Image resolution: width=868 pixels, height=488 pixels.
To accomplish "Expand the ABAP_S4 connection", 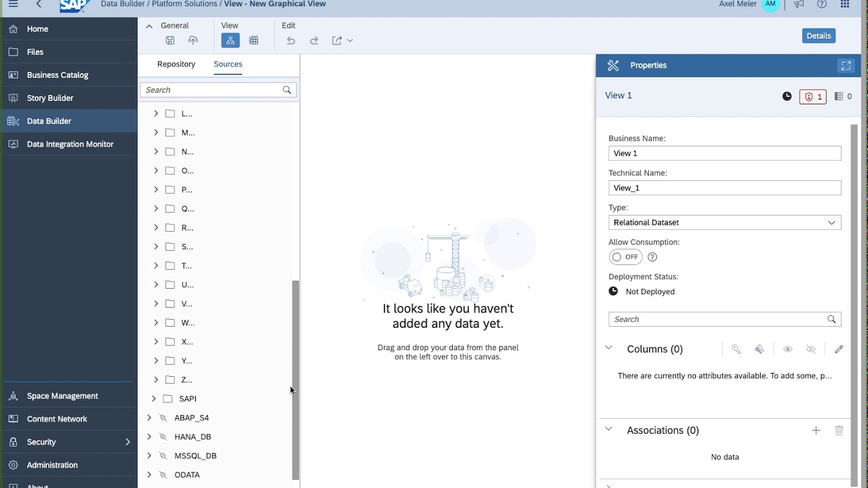I will click(149, 418).
